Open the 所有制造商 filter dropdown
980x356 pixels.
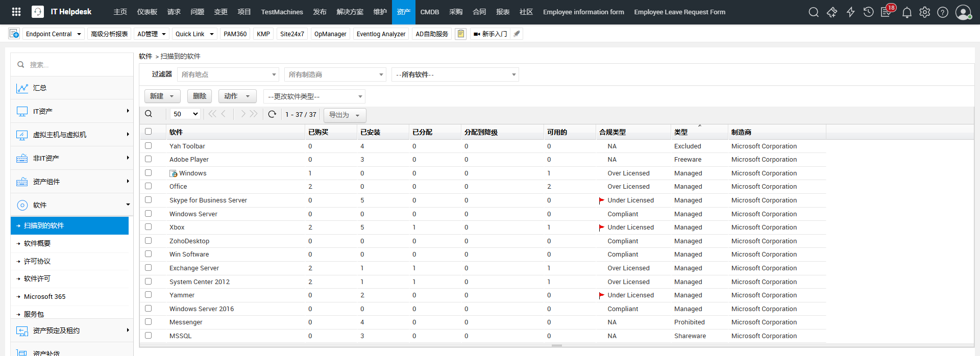coord(335,74)
